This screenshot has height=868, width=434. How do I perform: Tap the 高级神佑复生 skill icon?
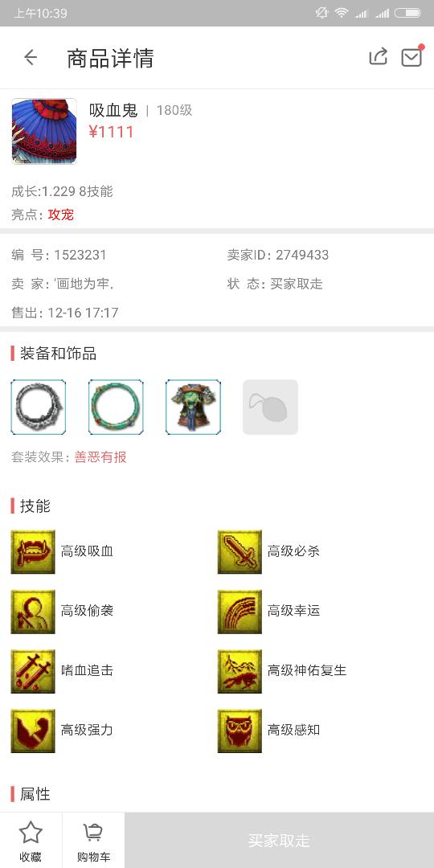(x=240, y=671)
